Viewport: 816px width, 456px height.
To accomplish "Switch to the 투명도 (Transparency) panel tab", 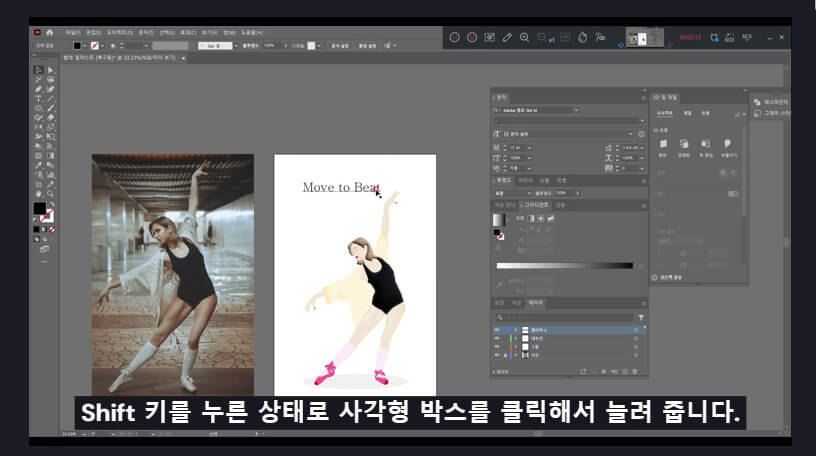I will point(503,181).
